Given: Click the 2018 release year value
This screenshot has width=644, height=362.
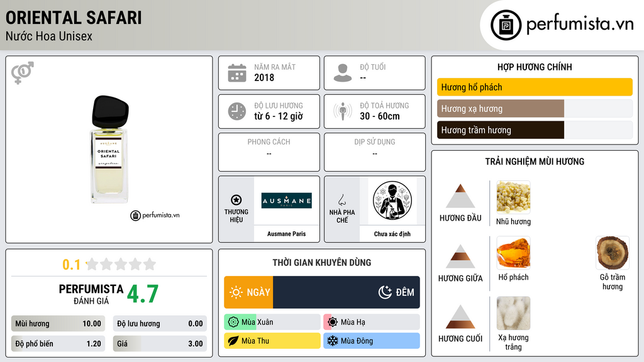Looking at the screenshot, I should [x=264, y=77].
